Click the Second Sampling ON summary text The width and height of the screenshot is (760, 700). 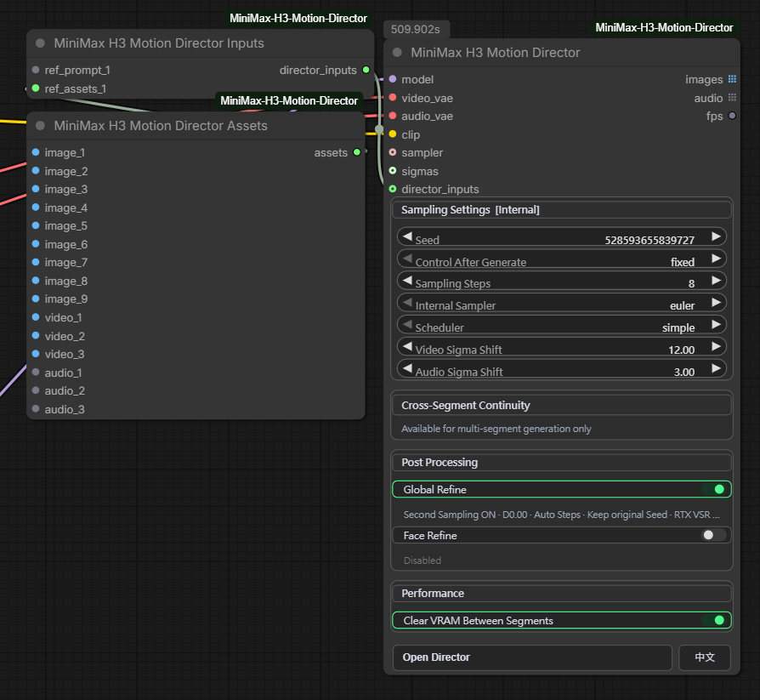(x=561, y=515)
